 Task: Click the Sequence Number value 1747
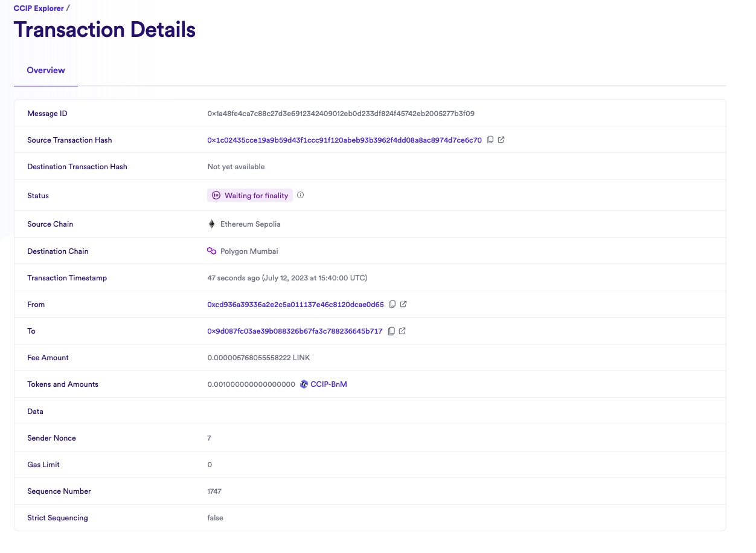(x=214, y=491)
